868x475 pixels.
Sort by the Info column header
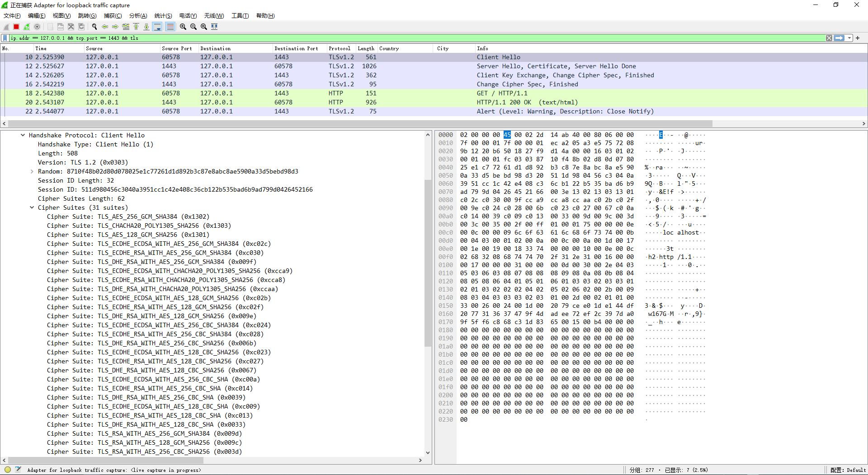point(671,48)
